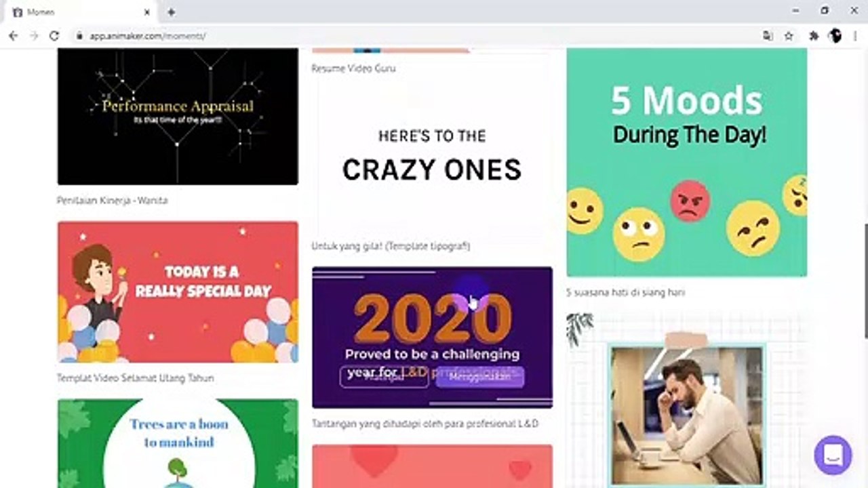Reload the Animaker moments page
This screenshot has width=868, height=488.
click(54, 36)
